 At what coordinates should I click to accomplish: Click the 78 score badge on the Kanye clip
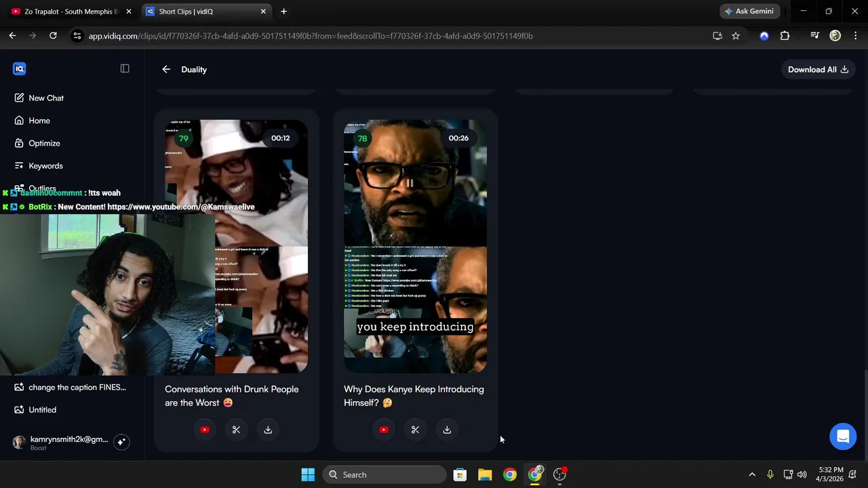(362, 138)
